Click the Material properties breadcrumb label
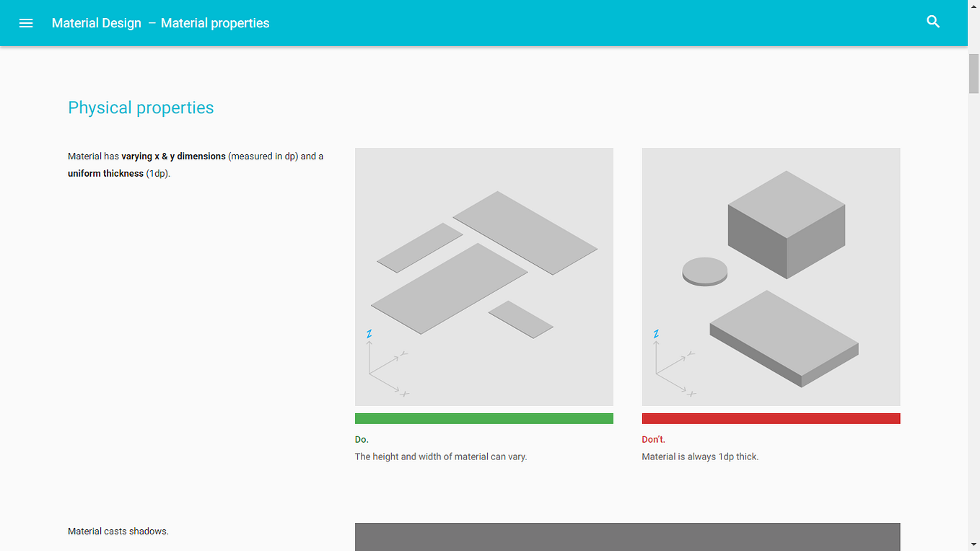980x551 pixels. click(x=214, y=22)
